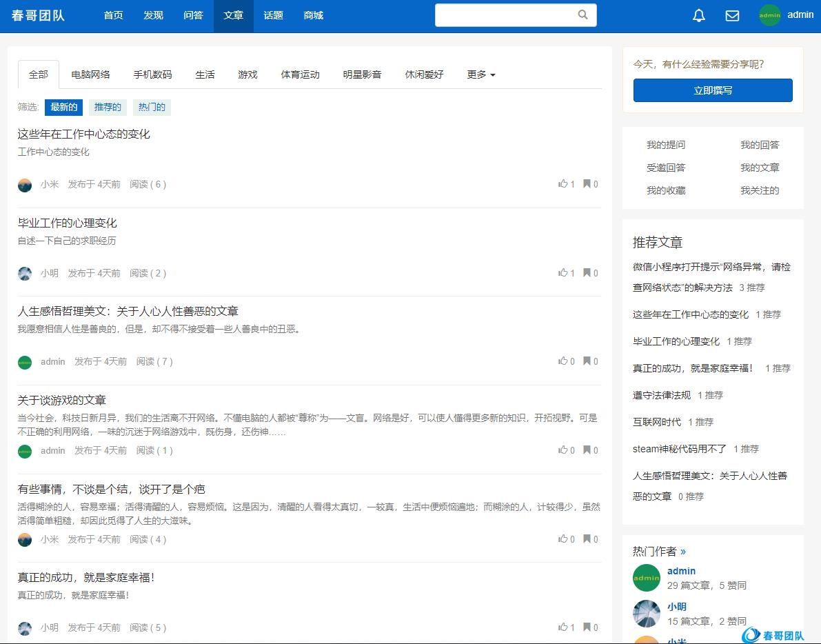Expand the 更多 category dropdown

481,74
